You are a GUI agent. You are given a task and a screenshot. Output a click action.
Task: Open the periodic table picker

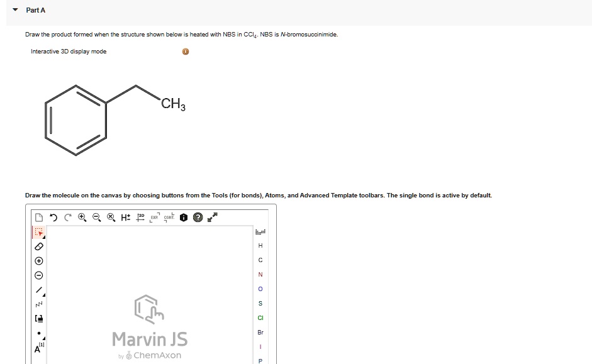coord(260,233)
